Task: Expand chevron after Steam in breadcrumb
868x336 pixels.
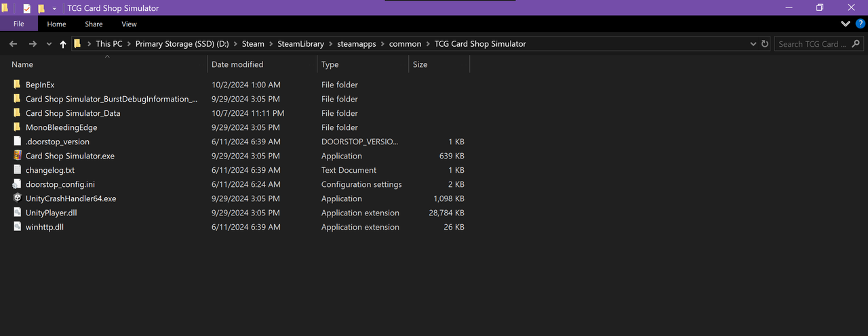Action: pyautogui.click(x=271, y=44)
